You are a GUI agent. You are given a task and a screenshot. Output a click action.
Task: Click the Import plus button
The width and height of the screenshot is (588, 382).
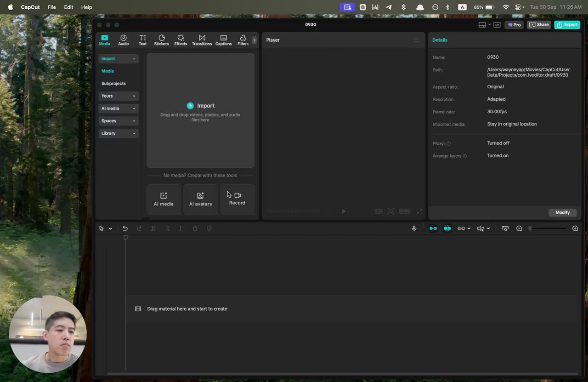point(190,106)
